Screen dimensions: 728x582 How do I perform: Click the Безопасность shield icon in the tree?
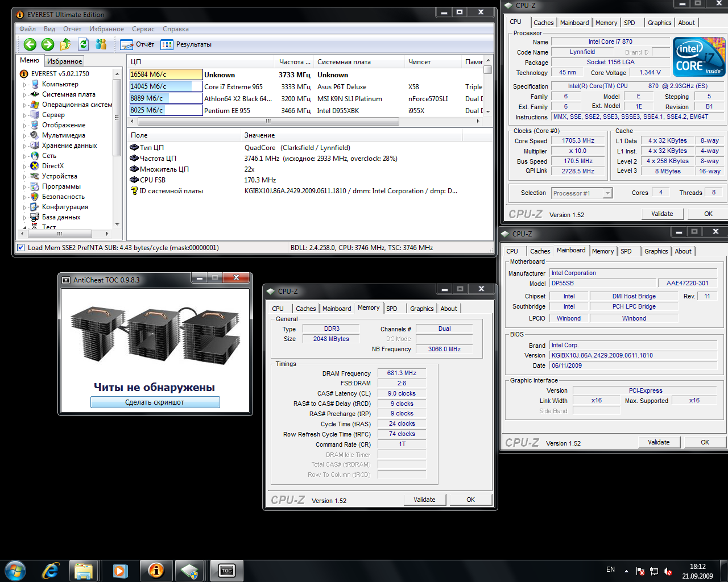click(x=35, y=197)
